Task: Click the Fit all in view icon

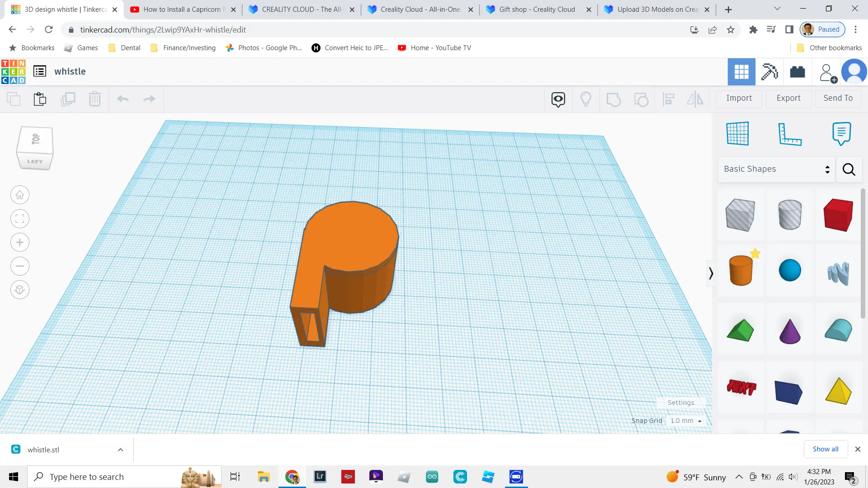Action: [x=20, y=219]
